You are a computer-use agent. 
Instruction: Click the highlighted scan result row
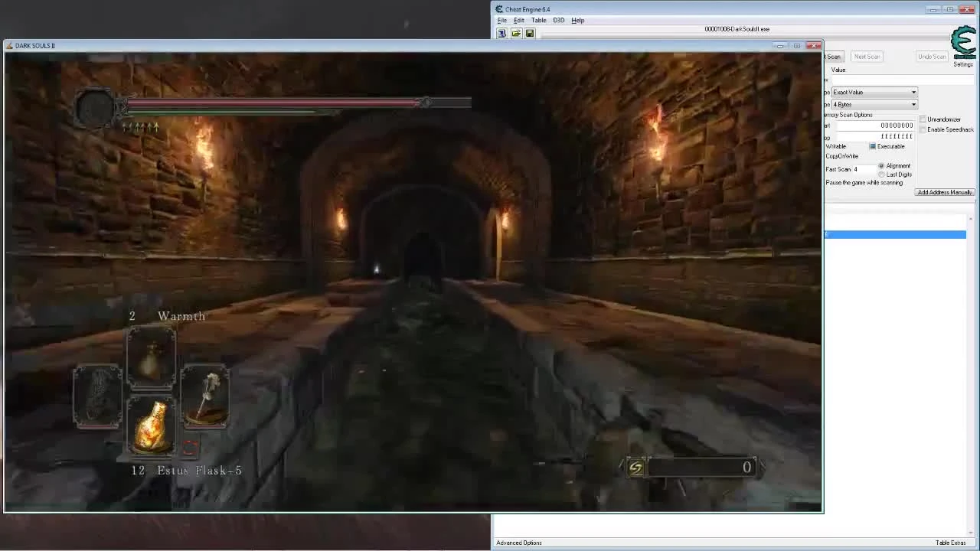tap(895, 234)
